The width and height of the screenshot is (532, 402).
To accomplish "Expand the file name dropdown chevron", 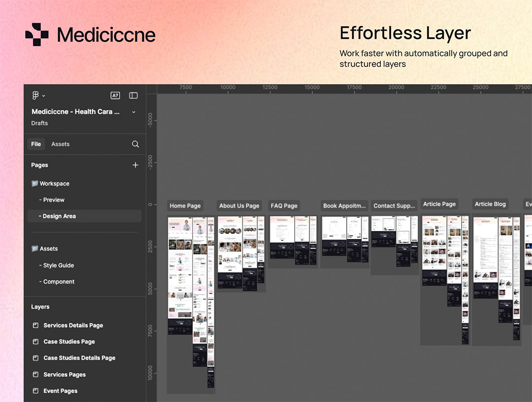I will pyautogui.click(x=133, y=112).
